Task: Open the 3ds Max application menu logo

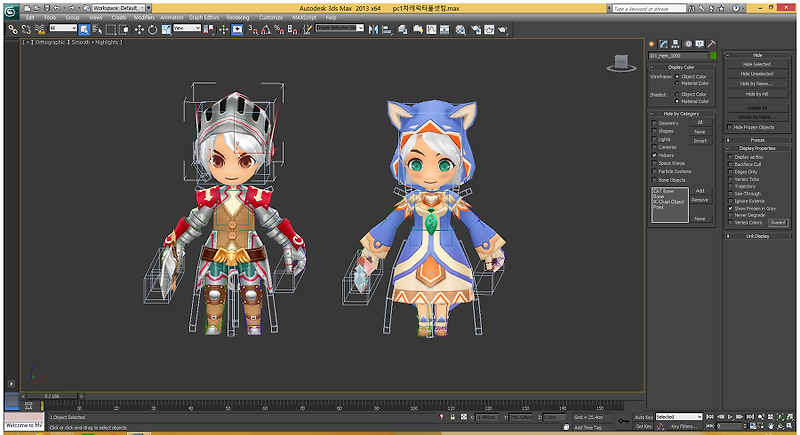Action: pos(11,11)
